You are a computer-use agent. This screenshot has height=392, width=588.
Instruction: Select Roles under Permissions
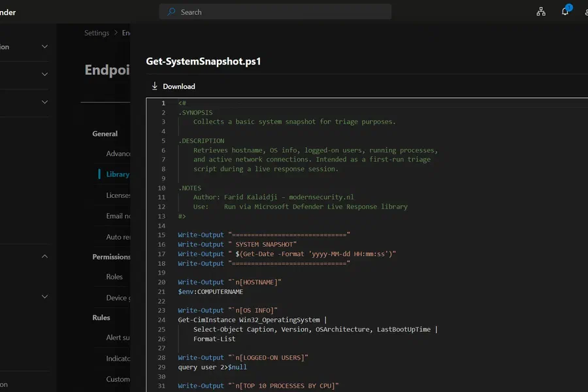[x=114, y=277]
